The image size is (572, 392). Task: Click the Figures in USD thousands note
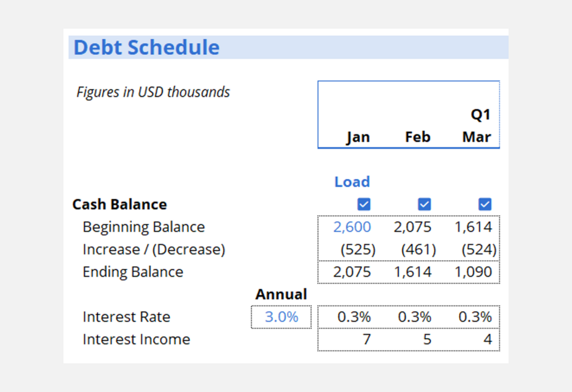[153, 92]
